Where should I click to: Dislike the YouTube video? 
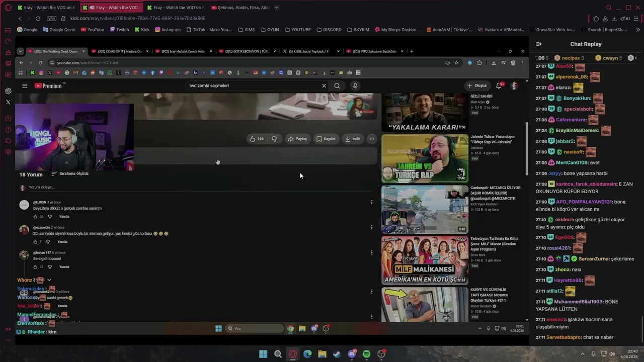pos(274,139)
